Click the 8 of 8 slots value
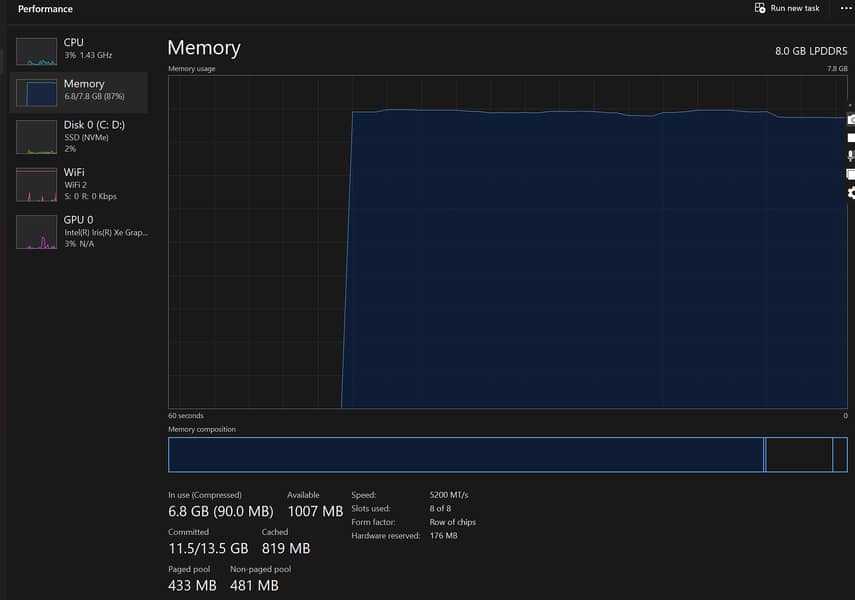The image size is (855, 600). 440,508
